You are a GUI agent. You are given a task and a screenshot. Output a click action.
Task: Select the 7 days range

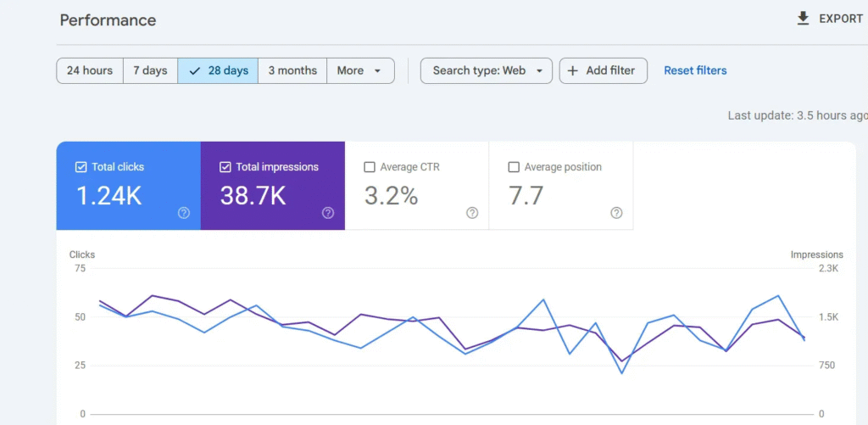(x=151, y=71)
